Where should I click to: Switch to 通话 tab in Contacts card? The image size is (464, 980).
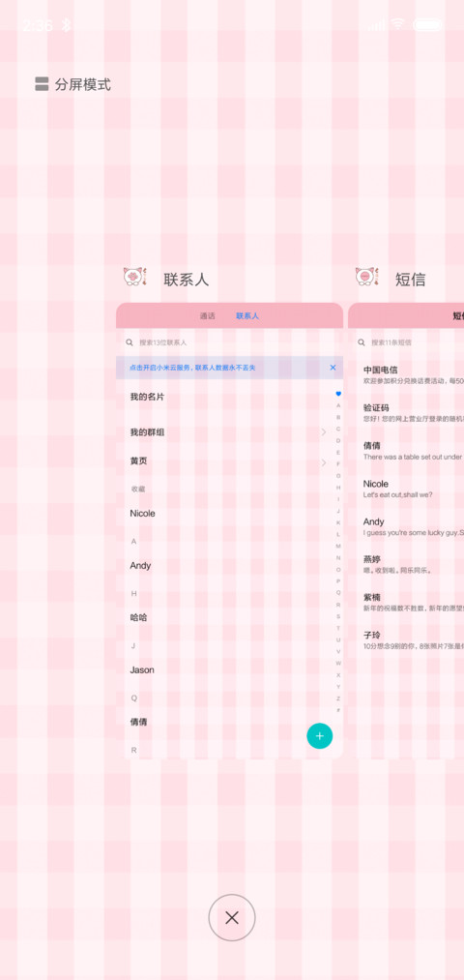pyautogui.click(x=207, y=316)
